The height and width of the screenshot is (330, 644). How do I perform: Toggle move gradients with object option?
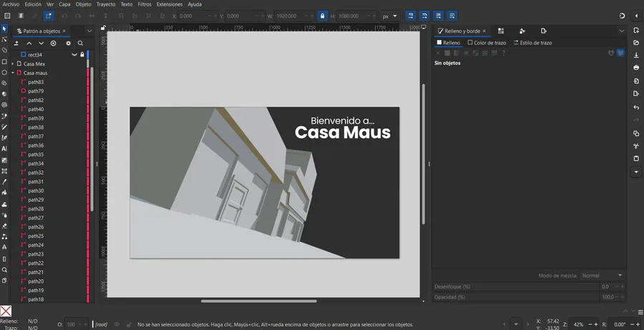click(x=438, y=16)
